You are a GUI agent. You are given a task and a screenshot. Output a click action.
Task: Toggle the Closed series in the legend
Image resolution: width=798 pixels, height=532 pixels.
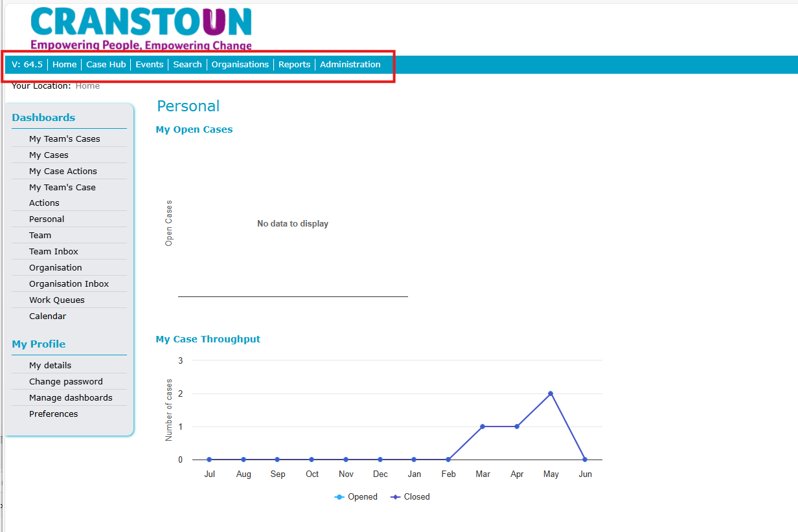410,497
